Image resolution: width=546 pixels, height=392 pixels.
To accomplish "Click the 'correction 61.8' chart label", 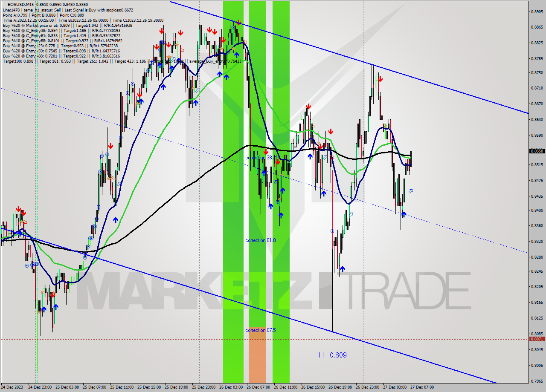I will (261, 240).
